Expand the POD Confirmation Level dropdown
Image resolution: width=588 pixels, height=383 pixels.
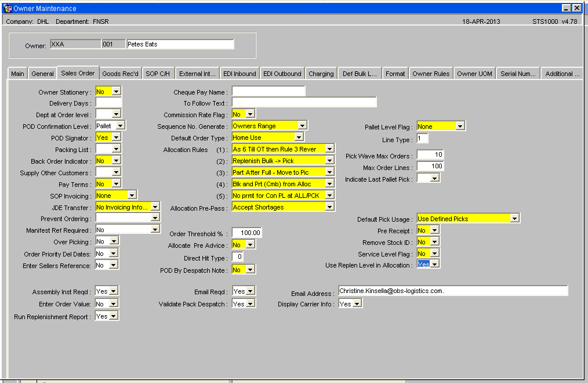click(x=120, y=126)
